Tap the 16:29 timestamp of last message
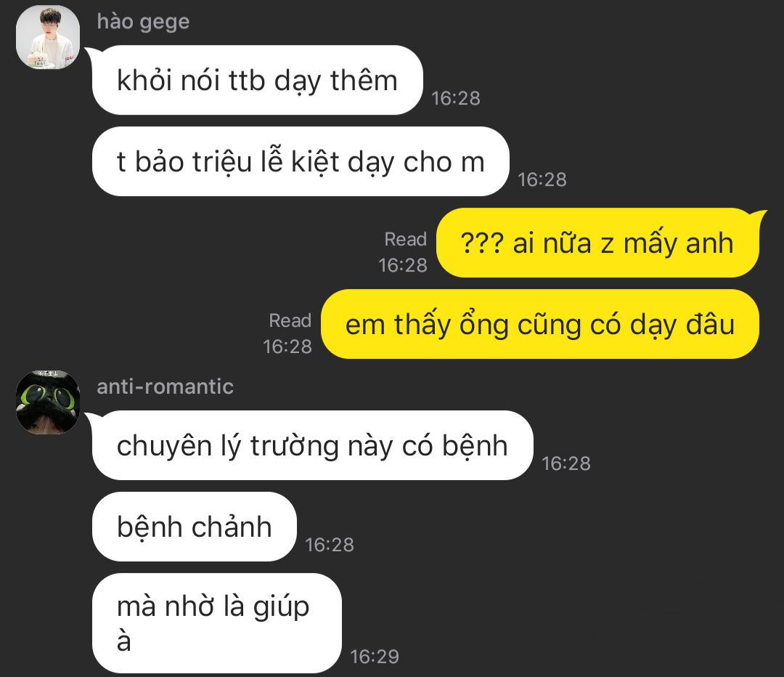The width and height of the screenshot is (784, 677). coord(375,657)
